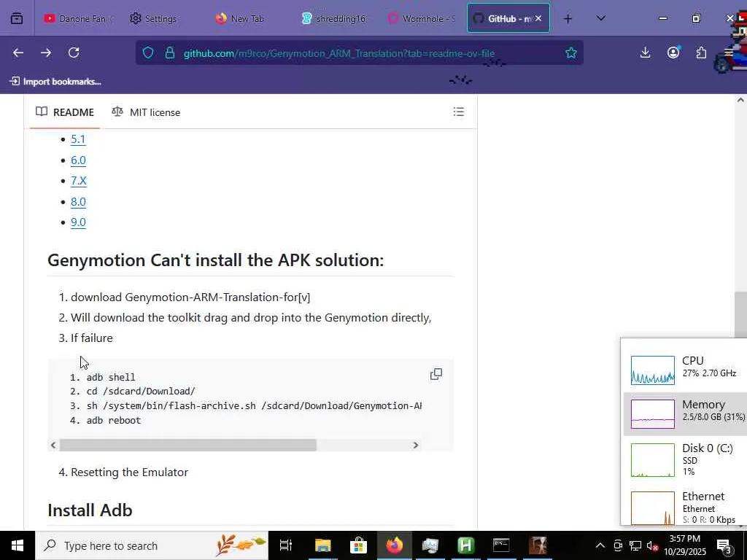Reload the current GitHub page
The width and height of the screenshot is (747, 560).
coord(74,52)
